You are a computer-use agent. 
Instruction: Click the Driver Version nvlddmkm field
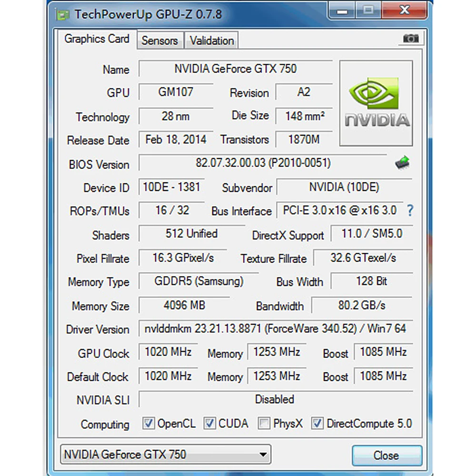point(276,328)
